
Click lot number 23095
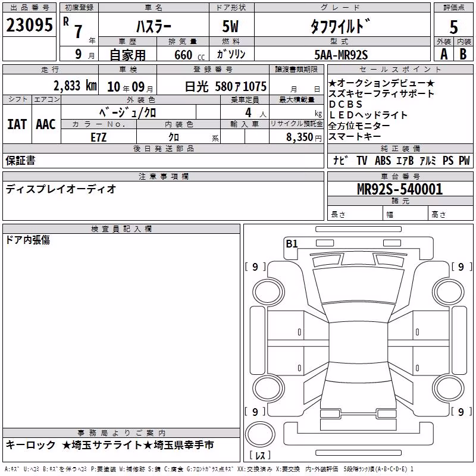click(29, 25)
